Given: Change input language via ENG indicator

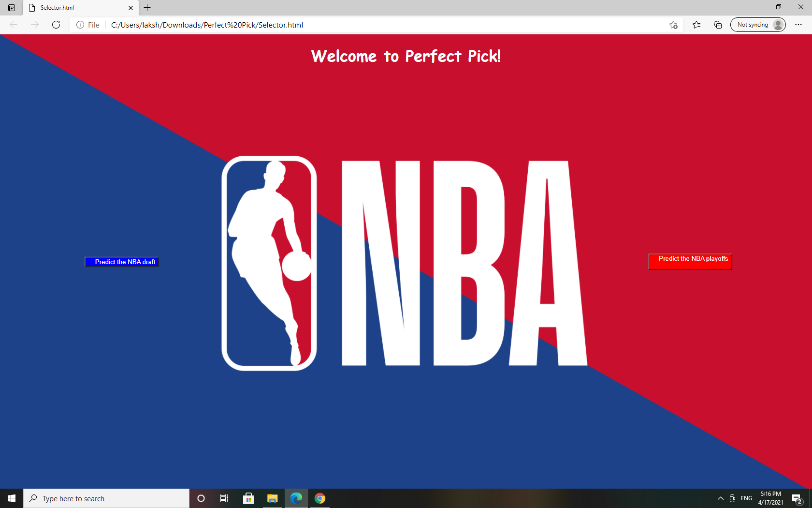Looking at the screenshot, I should [746, 498].
